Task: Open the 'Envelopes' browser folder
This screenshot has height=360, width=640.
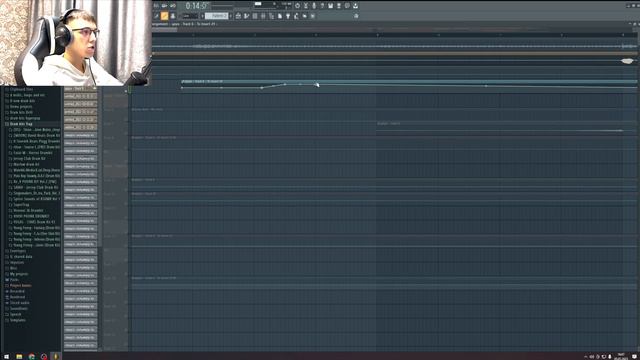Action: [x=17, y=251]
